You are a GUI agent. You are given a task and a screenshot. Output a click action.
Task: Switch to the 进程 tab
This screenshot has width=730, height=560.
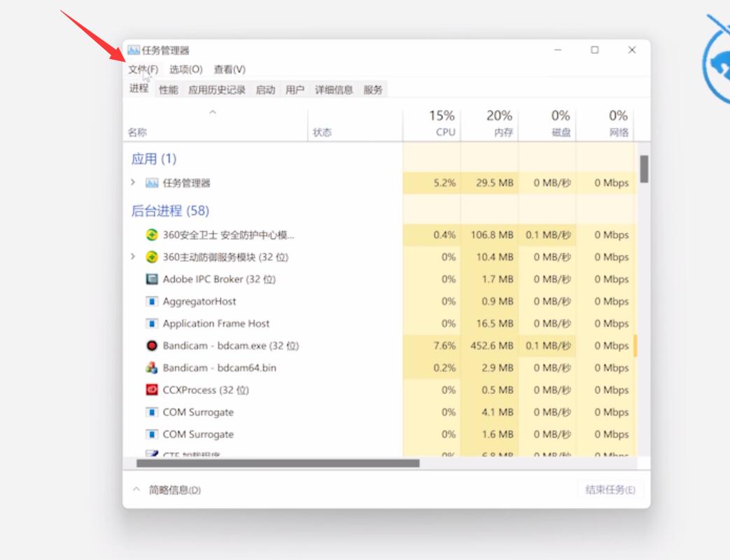(x=139, y=88)
